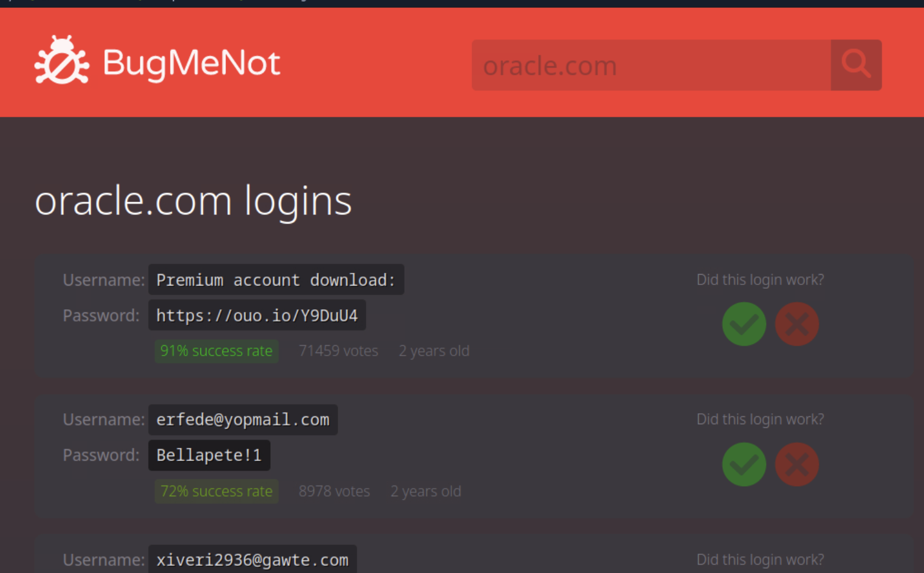Vote no for the erfede@yopmail.com login
Screen dimensions: 924x573
click(x=796, y=464)
